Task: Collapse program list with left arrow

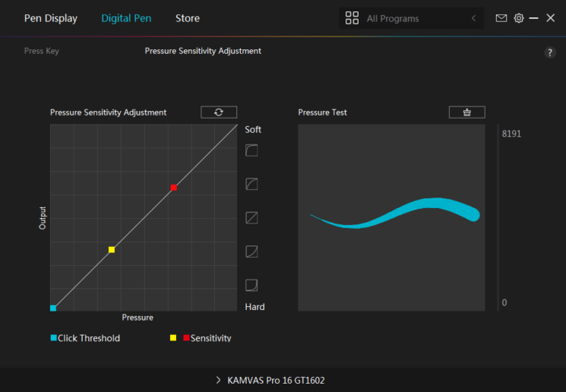Action: [473, 18]
